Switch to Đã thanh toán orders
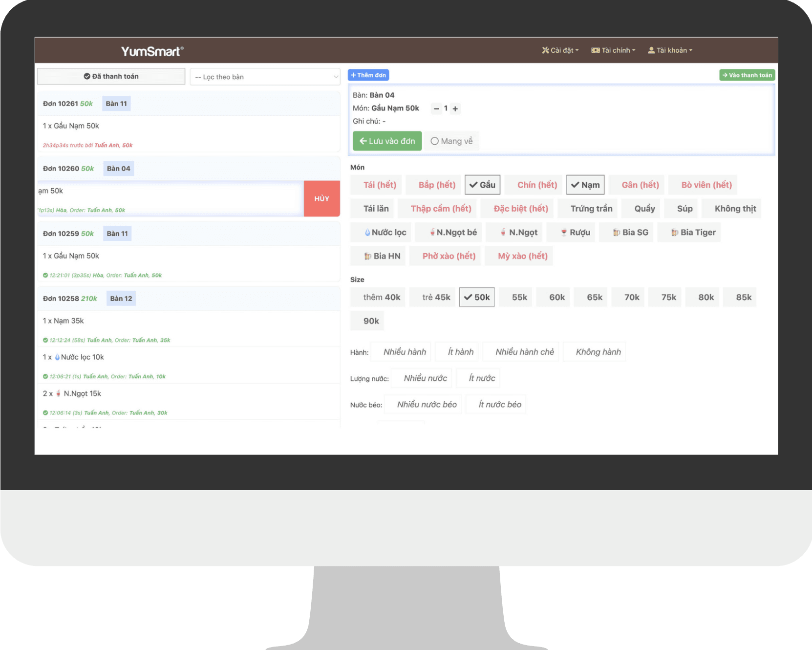 point(111,76)
